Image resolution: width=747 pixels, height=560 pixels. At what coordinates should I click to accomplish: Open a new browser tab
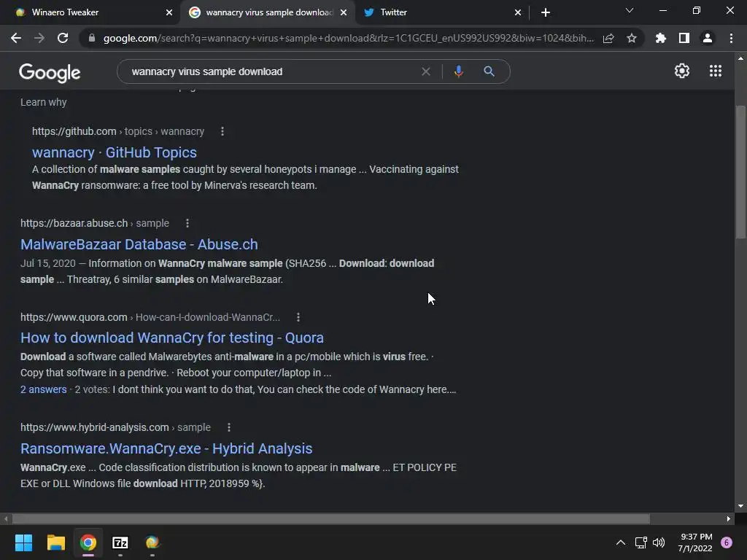pyautogui.click(x=546, y=12)
